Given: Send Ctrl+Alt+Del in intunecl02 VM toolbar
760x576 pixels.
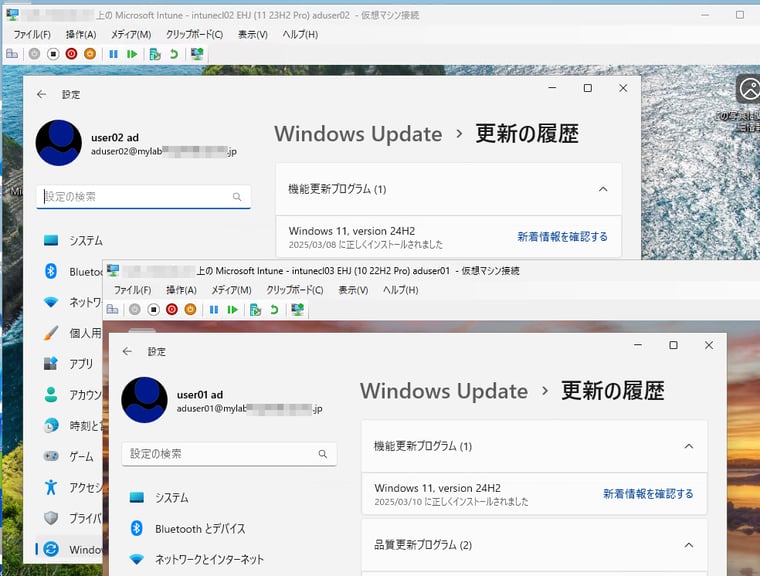Looking at the screenshot, I should [12, 54].
